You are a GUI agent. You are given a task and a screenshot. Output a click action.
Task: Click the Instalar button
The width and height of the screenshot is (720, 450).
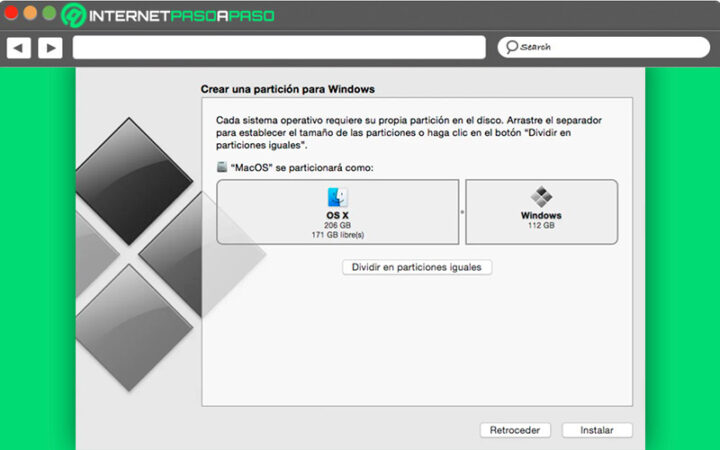(x=597, y=430)
